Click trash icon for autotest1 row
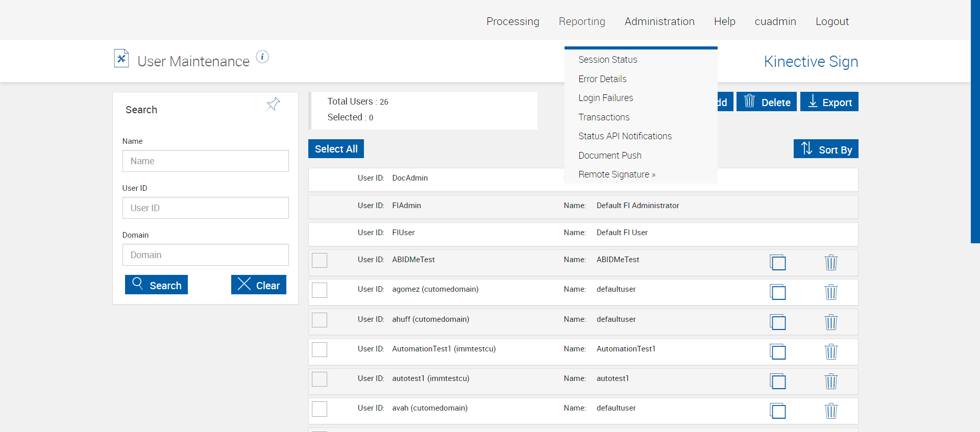Viewport: 980px width, 432px height. (831, 382)
